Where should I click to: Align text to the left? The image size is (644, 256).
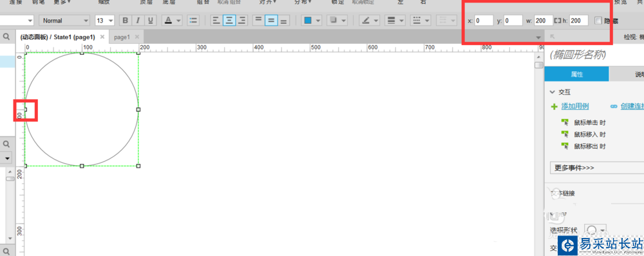[217, 20]
